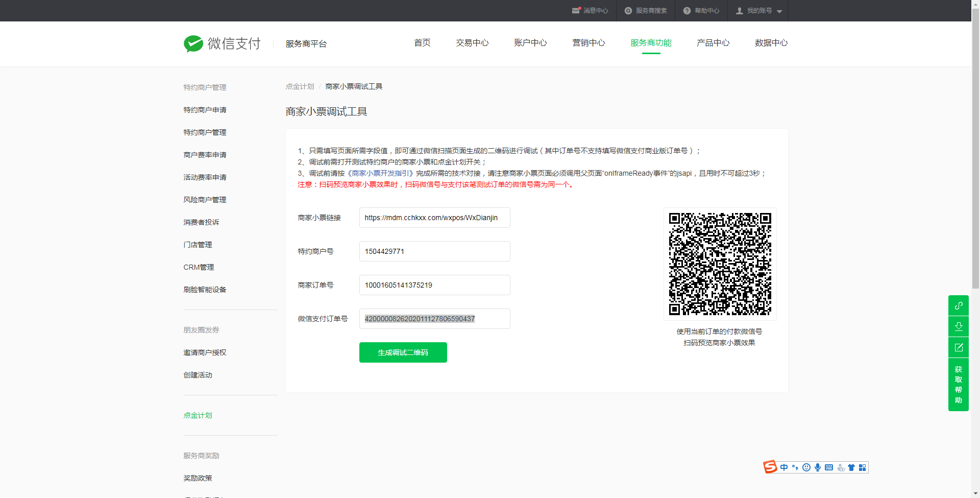Click the 帮助中心 question mark icon
The image size is (980, 498).
[687, 11]
